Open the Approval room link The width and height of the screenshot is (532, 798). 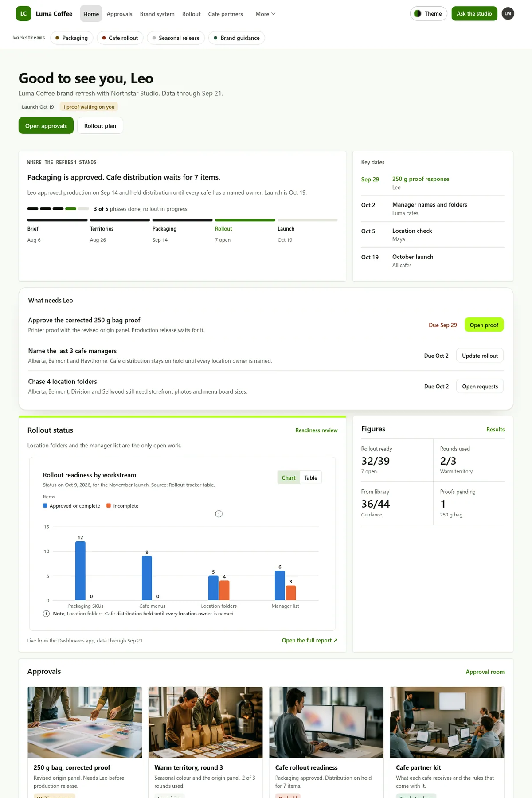tap(485, 672)
